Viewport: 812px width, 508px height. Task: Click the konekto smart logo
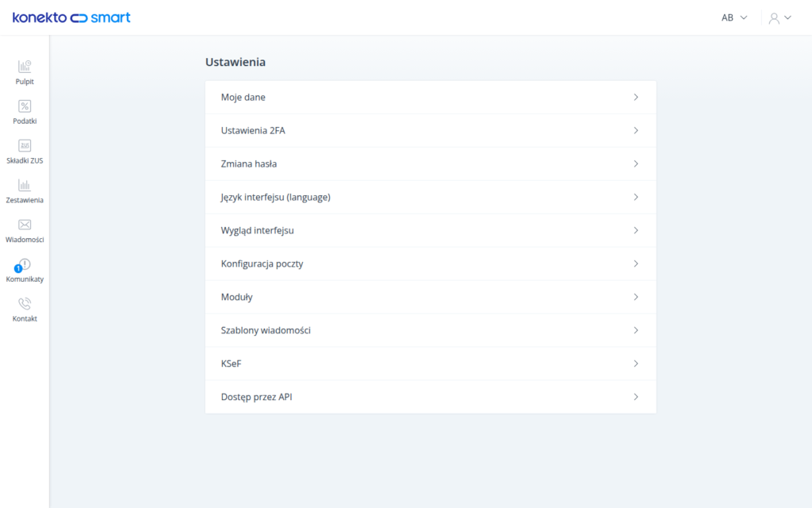click(71, 17)
